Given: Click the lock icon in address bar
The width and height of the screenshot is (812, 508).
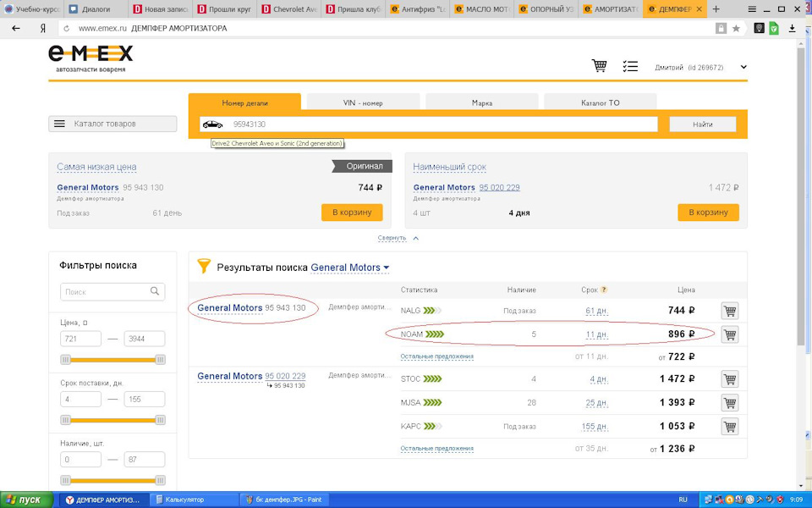Looking at the screenshot, I should [721, 29].
